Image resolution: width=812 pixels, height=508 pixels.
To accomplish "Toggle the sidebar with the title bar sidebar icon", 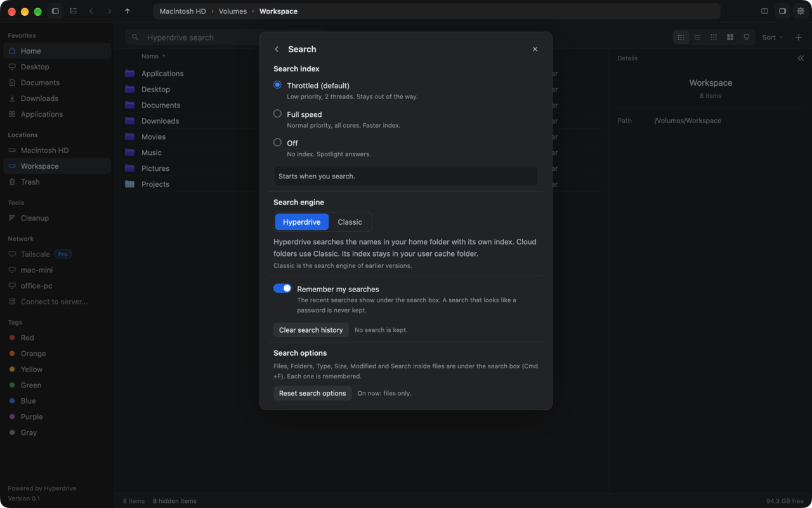I will tap(55, 11).
